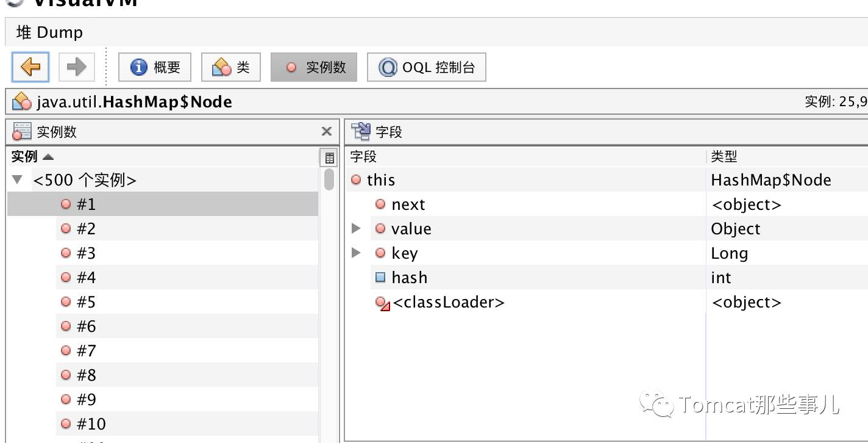Click the forward arrow navigation button
The width and height of the screenshot is (868, 443).
(76, 67)
